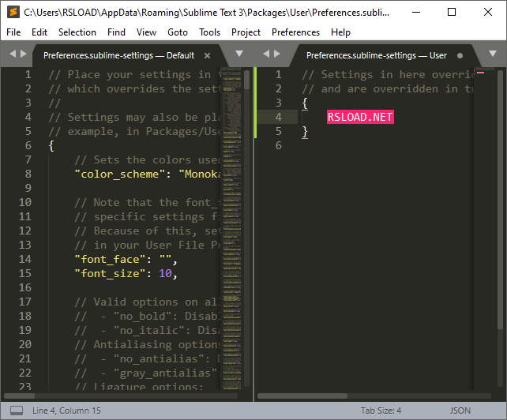
Task: Click the Sublime Text app icon in title bar
Action: (13, 12)
